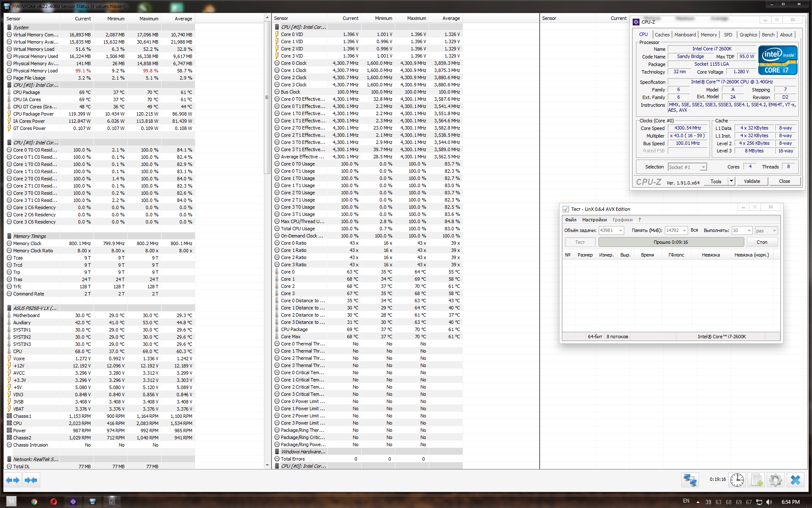Image resolution: width=812 pixels, height=508 pixels.
Task: Open the Настройки menu in LinX
Action: (x=594, y=220)
